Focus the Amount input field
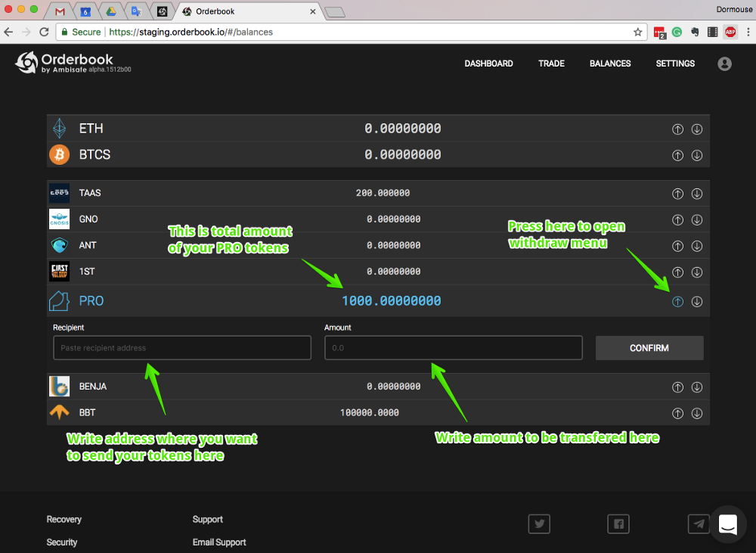 (453, 348)
